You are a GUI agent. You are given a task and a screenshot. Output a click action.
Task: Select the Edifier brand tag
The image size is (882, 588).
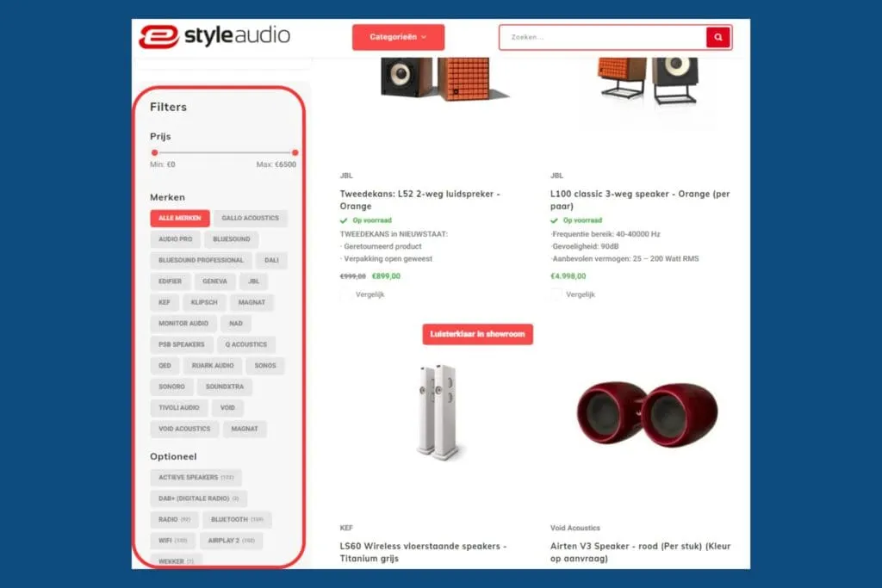click(170, 281)
